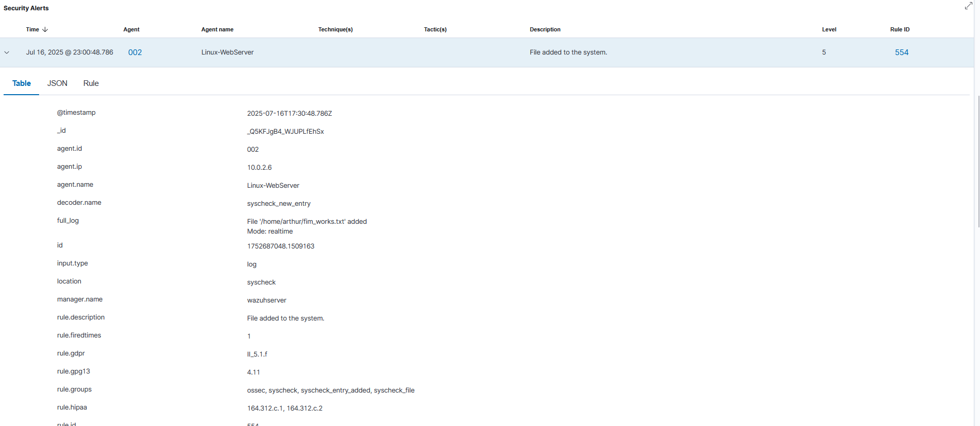Click the rule.groups value text
Viewport: 980px width, 426px height.
330,390
